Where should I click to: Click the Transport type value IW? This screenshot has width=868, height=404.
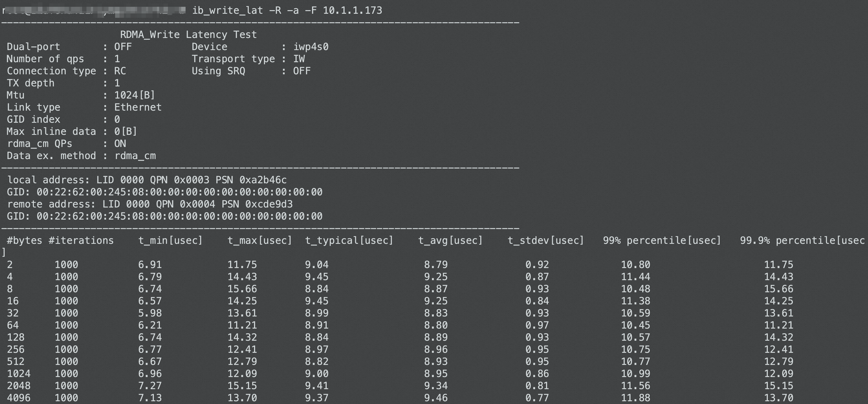click(299, 59)
